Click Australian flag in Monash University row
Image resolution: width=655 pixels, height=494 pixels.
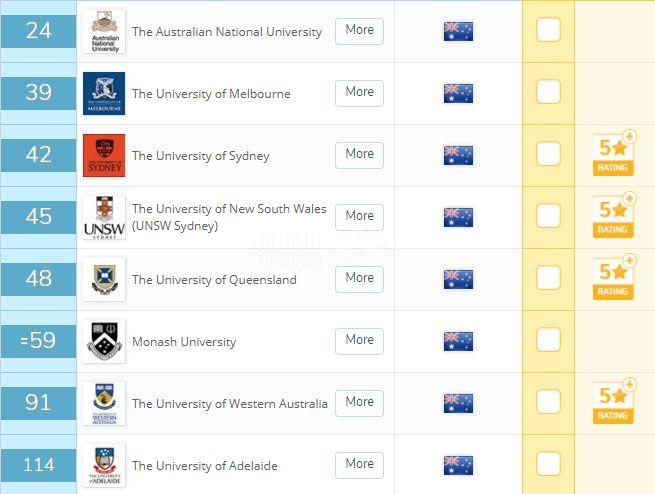click(x=458, y=341)
